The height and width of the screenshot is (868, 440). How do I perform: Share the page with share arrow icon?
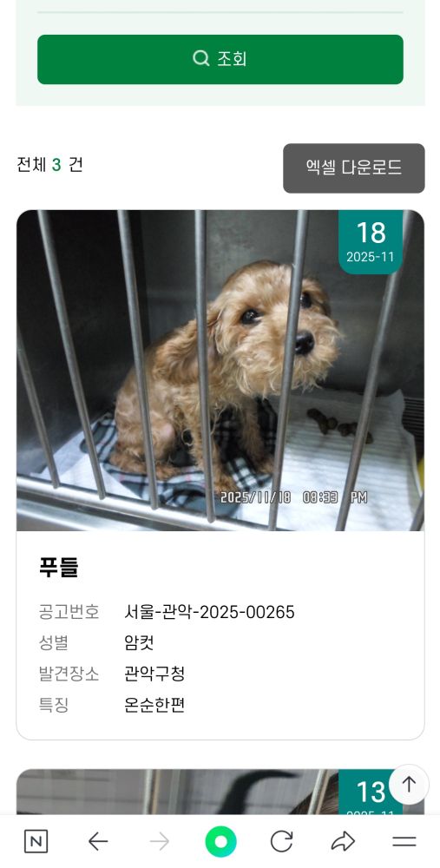pos(343,842)
